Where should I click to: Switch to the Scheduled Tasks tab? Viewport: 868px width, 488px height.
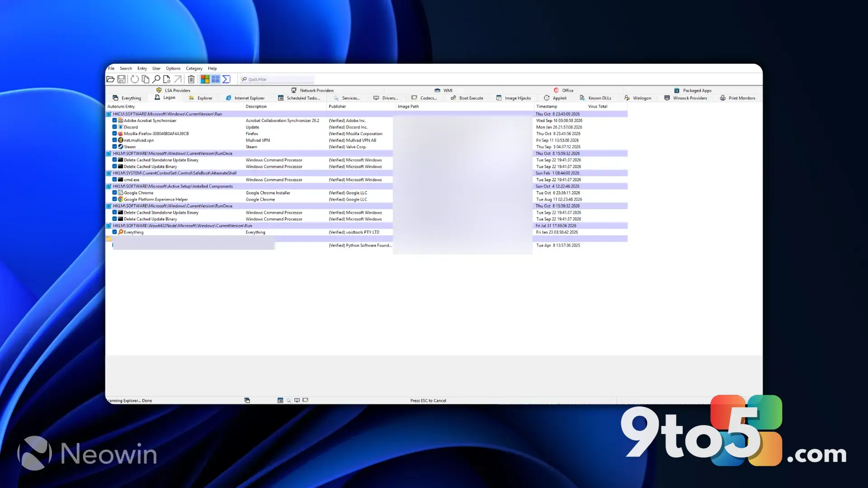pyautogui.click(x=299, y=98)
